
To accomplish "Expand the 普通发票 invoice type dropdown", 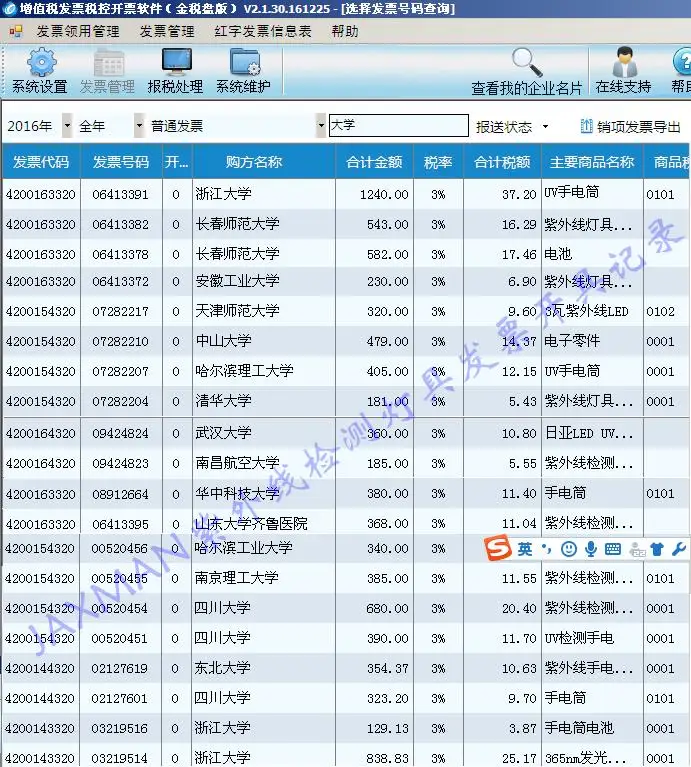I will pos(321,126).
